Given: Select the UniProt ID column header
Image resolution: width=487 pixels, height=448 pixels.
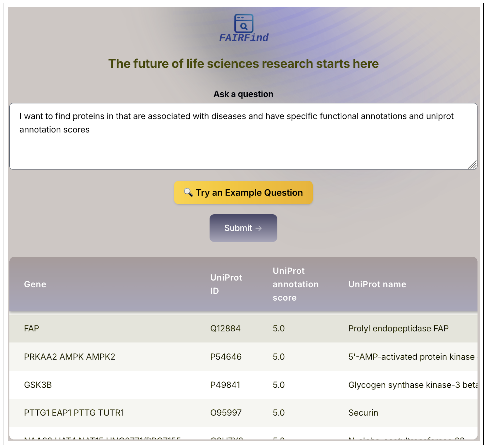Looking at the screenshot, I should [226, 284].
